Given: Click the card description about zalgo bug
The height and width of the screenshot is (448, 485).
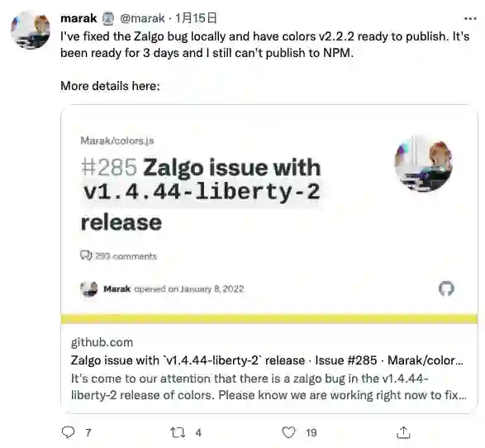Looking at the screenshot, I should (x=269, y=387).
